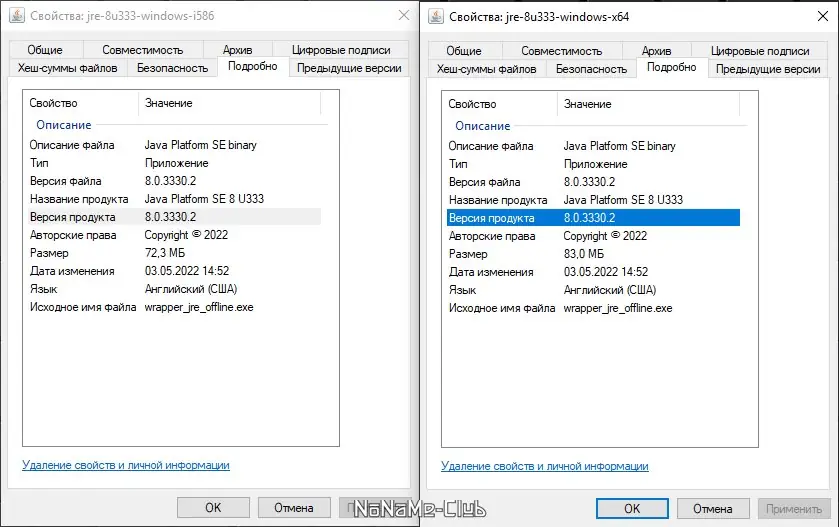Click Удаление свойств link in i586 window
839x527 pixels.
tap(126, 465)
